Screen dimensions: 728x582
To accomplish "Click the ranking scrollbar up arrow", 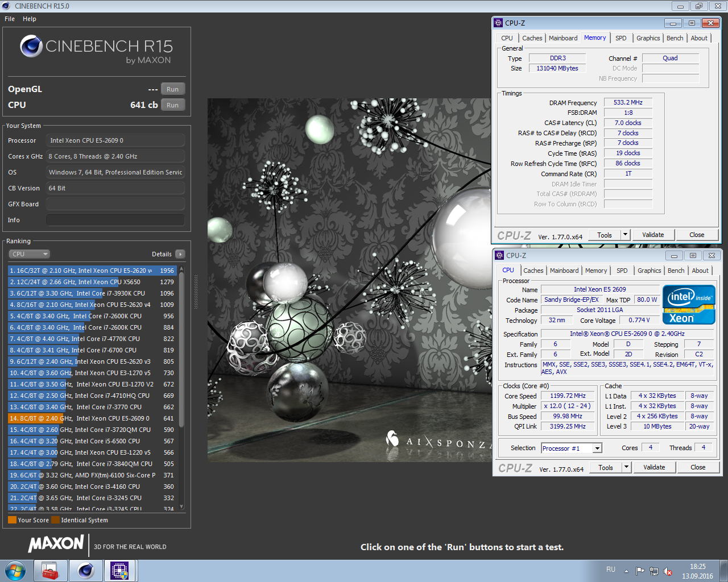I will pyautogui.click(x=181, y=269).
